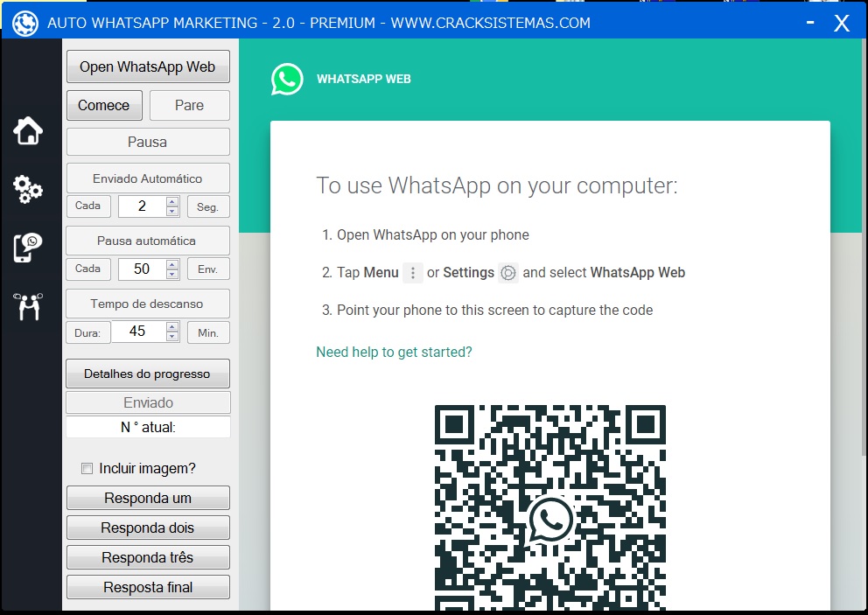The height and width of the screenshot is (615, 868).
Task: Minimize the Auto WhatsApp Marketing window
Action: click(x=810, y=23)
